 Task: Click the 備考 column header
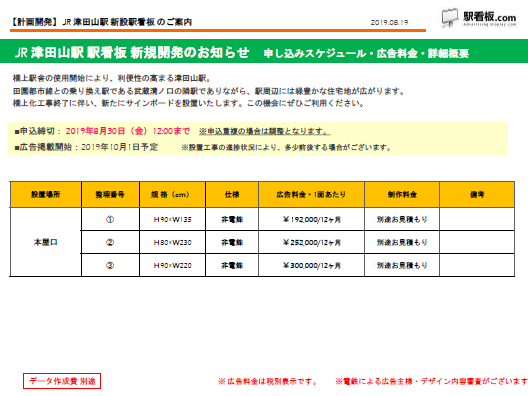tap(477, 194)
